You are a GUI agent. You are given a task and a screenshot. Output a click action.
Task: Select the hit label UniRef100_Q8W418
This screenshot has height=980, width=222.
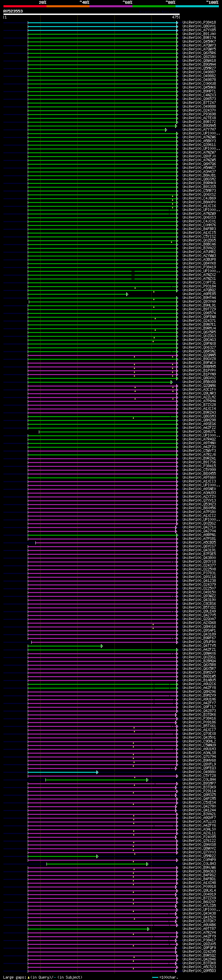pos(199,60)
